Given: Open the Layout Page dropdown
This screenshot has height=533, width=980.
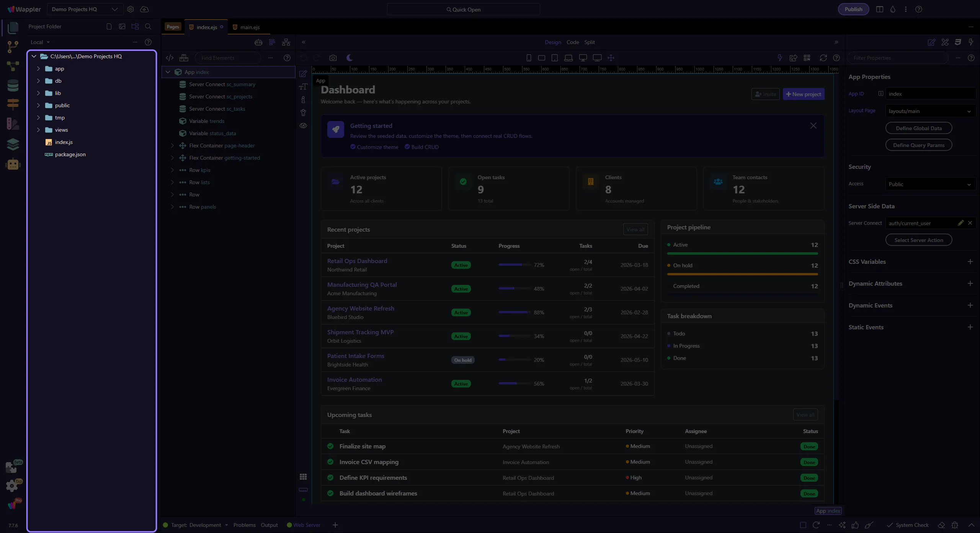Looking at the screenshot, I should coord(930,111).
